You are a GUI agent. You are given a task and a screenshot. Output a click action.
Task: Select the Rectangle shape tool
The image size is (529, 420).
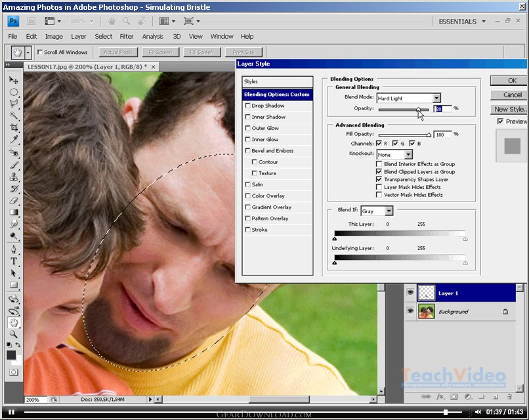[14, 285]
